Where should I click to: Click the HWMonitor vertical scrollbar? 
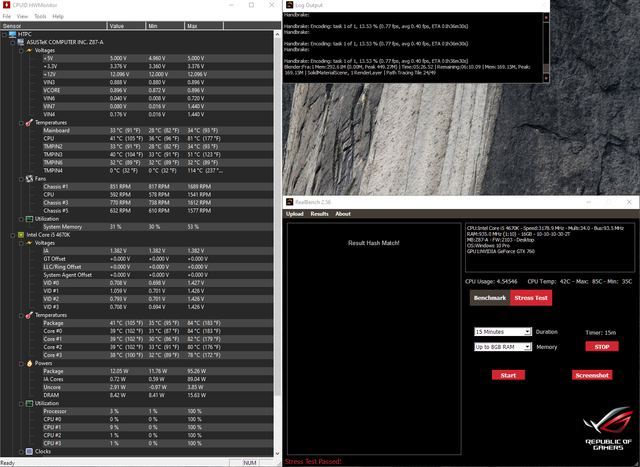coord(277,243)
